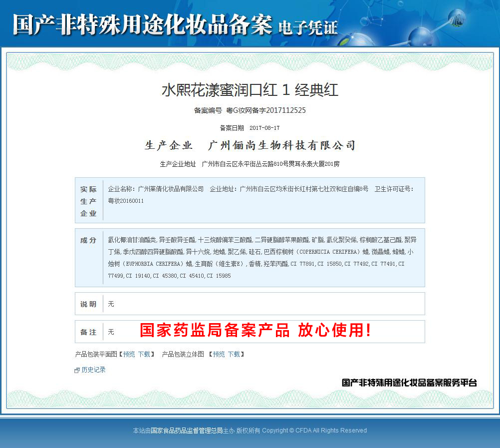The height and width of the screenshot is (448, 500).
Task: Select the address 广州市白云区永平街丛云路810号
Action: coord(245,164)
